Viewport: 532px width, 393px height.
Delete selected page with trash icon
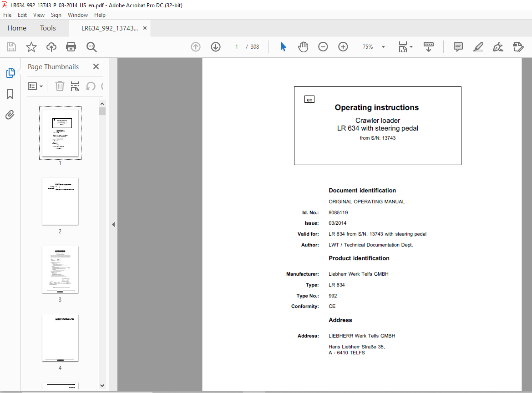point(60,86)
